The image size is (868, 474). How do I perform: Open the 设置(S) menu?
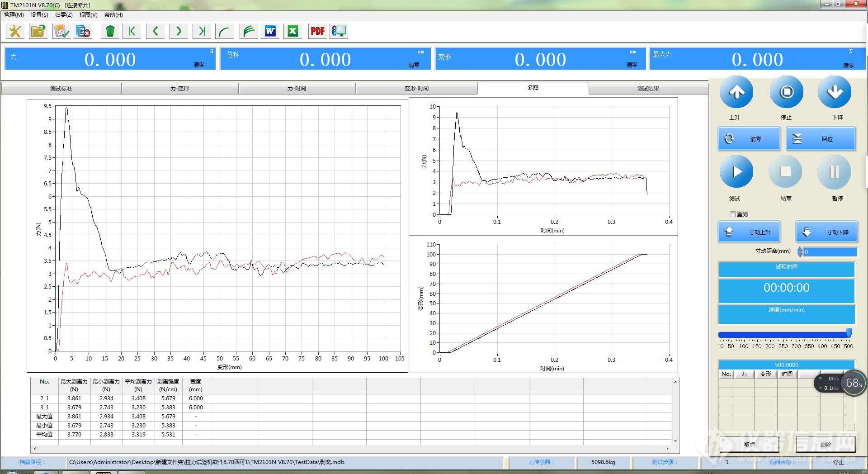point(39,15)
